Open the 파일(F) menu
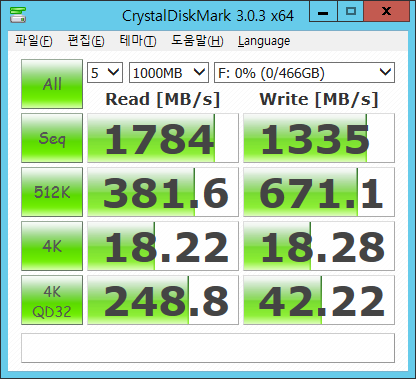This screenshot has width=416, height=379. [x=34, y=41]
